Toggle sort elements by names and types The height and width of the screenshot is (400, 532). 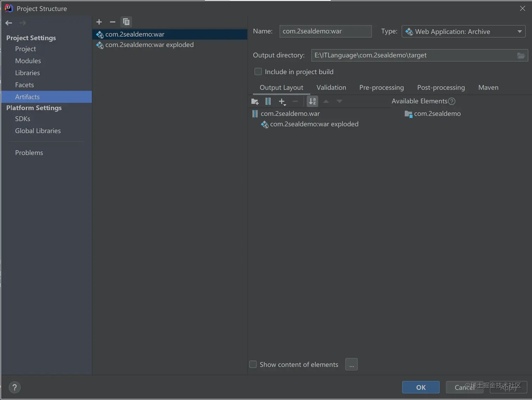coord(312,101)
